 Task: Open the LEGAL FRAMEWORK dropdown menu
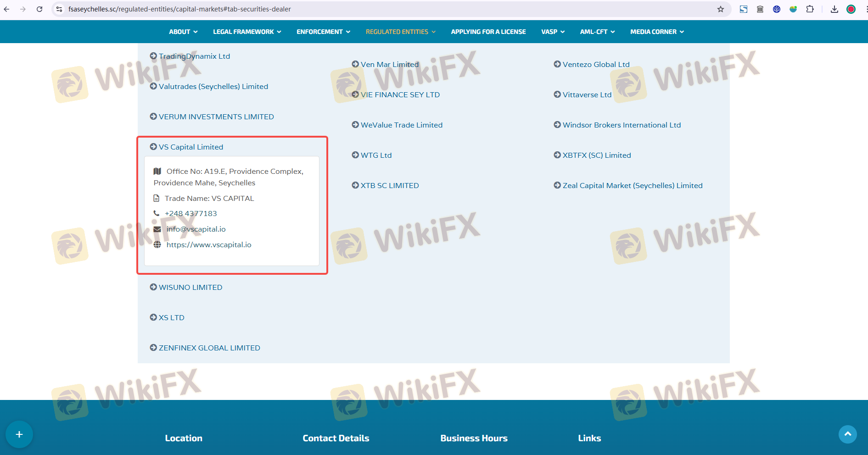[x=247, y=32]
